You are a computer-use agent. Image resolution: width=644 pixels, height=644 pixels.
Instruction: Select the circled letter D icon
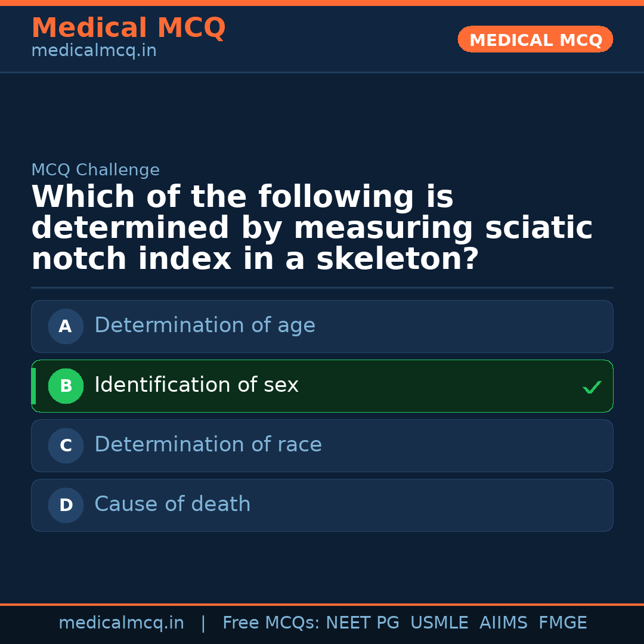(66, 505)
